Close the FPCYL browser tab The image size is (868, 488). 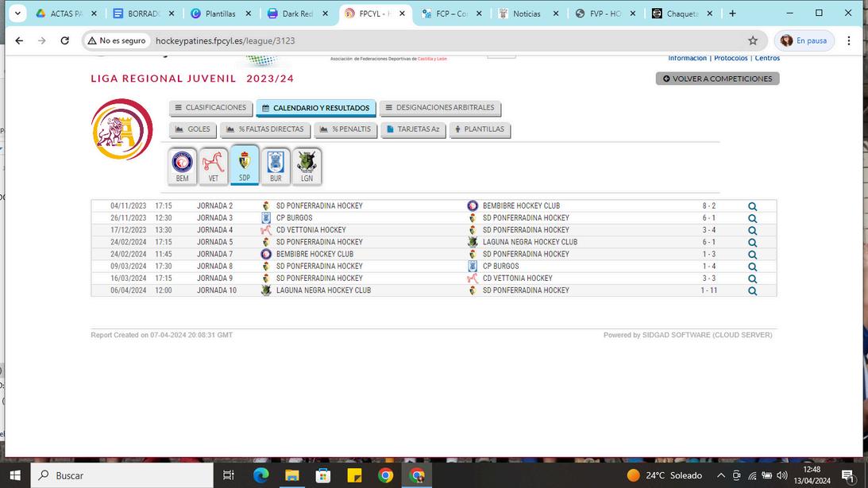402,13
